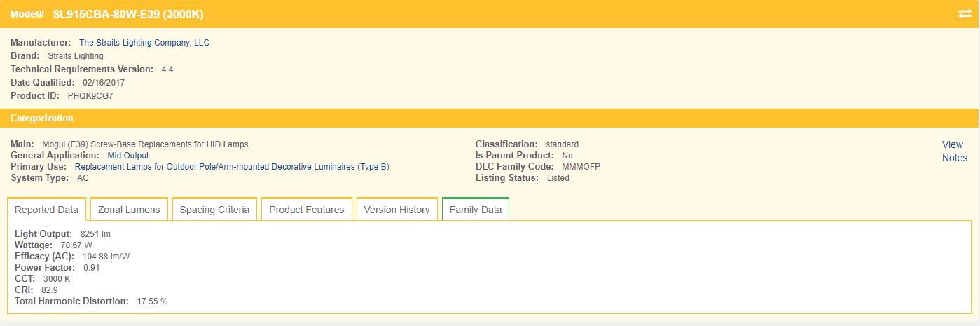Click the View Notes link
980x326 pixels.
pyautogui.click(x=954, y=151)
